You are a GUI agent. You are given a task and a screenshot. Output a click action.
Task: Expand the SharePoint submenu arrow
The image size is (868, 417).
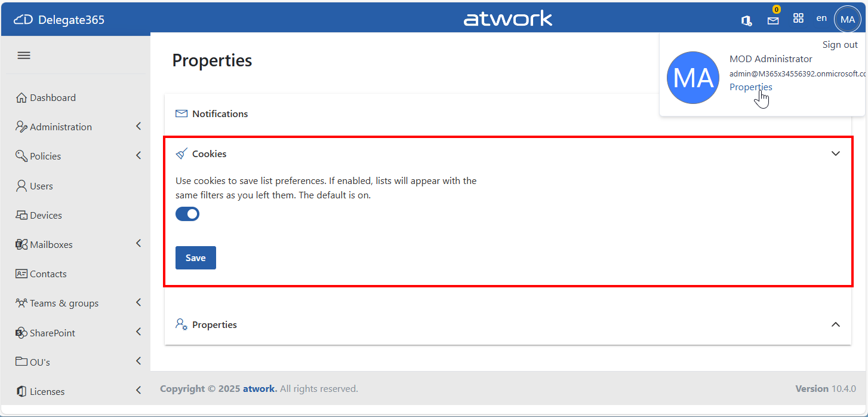(138, 332)
